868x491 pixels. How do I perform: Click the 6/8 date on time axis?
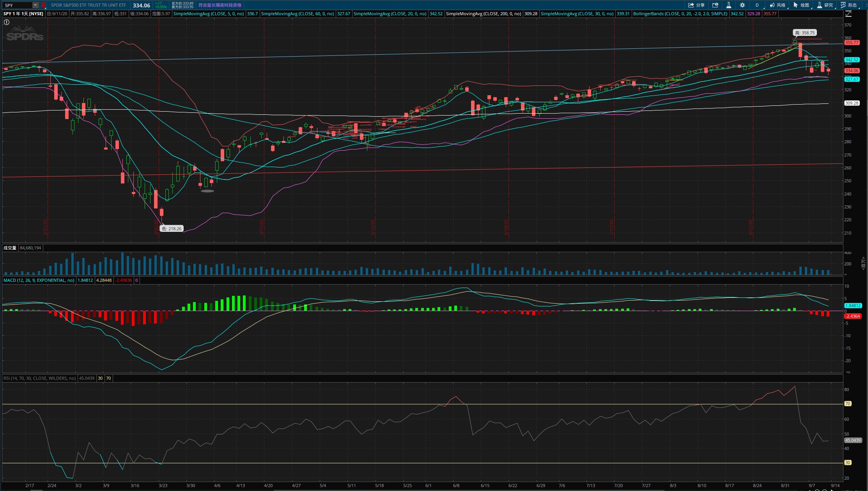[x=456, y=486]
